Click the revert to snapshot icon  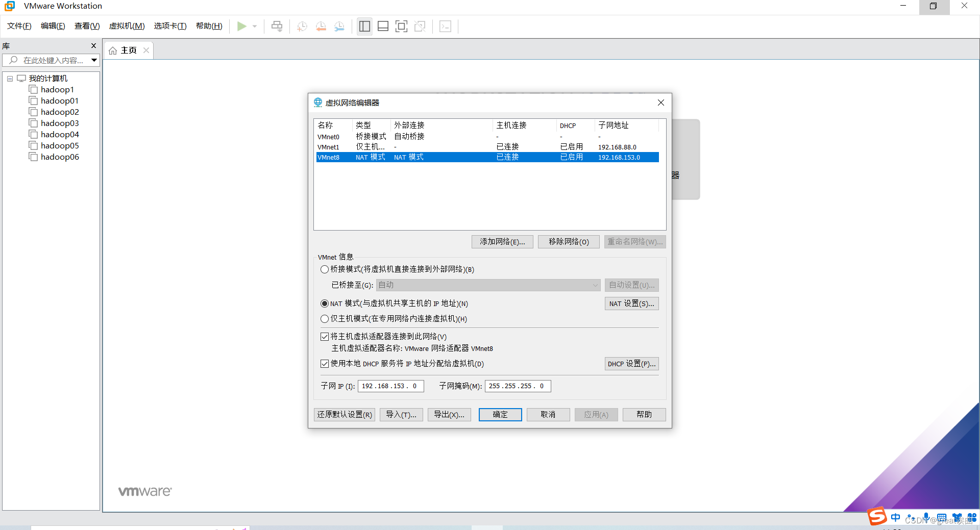pos(321,26)
